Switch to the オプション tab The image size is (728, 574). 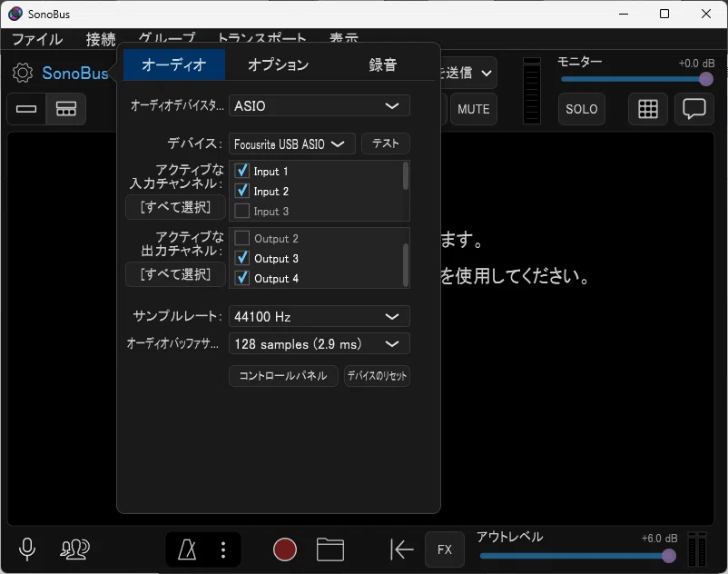tap(278, 64)
